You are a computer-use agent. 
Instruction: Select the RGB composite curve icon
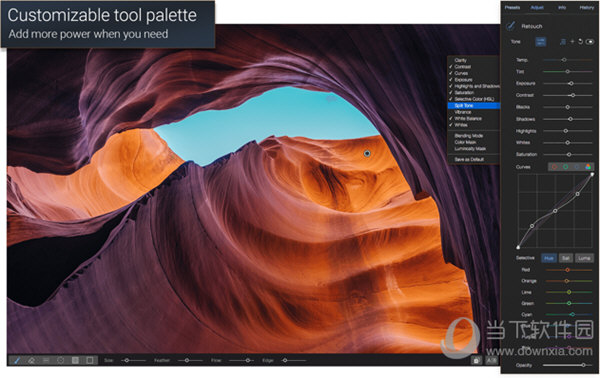pyautogui.click(x=588, y=167)
